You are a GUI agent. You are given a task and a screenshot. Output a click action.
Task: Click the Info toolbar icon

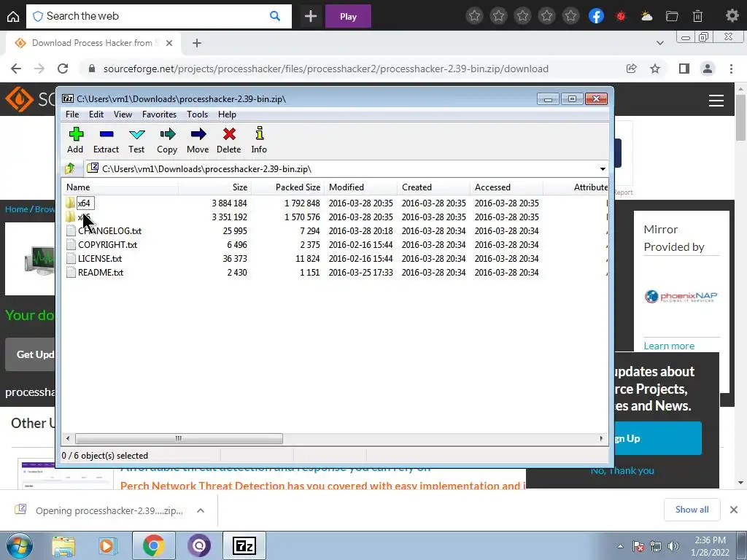(x=259, y=134)
